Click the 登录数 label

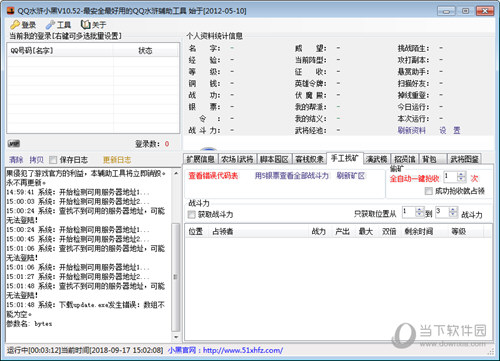[x=147, y=144]
